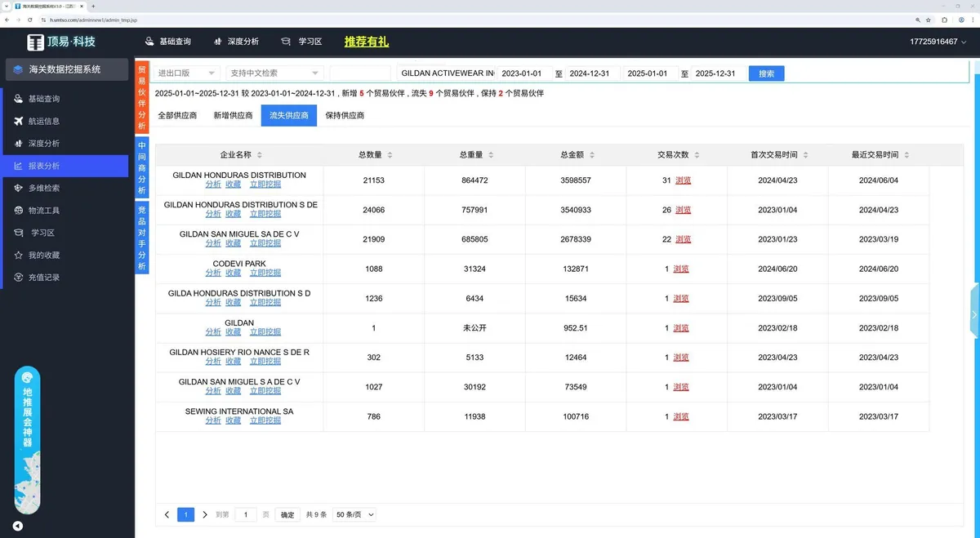The width and height of the screenshot is (980, 538).
Task: Click the page number jump field
Action: tap(246, 515)
